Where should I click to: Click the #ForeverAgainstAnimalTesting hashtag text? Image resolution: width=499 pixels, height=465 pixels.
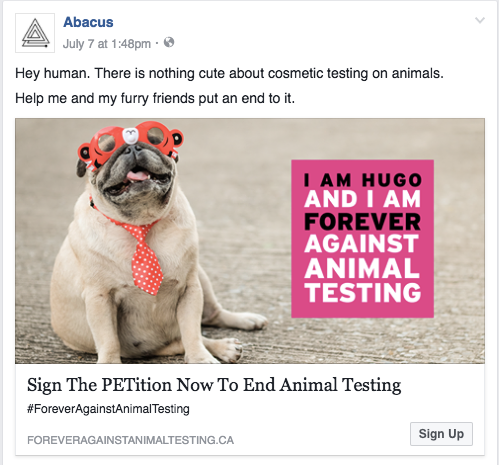(x=108, y=409)
